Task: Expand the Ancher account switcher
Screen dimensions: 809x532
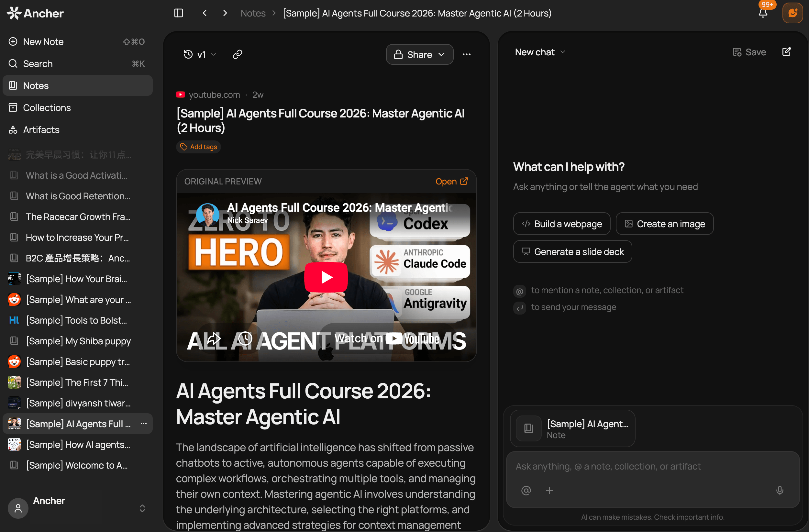Action: point(142,508)
